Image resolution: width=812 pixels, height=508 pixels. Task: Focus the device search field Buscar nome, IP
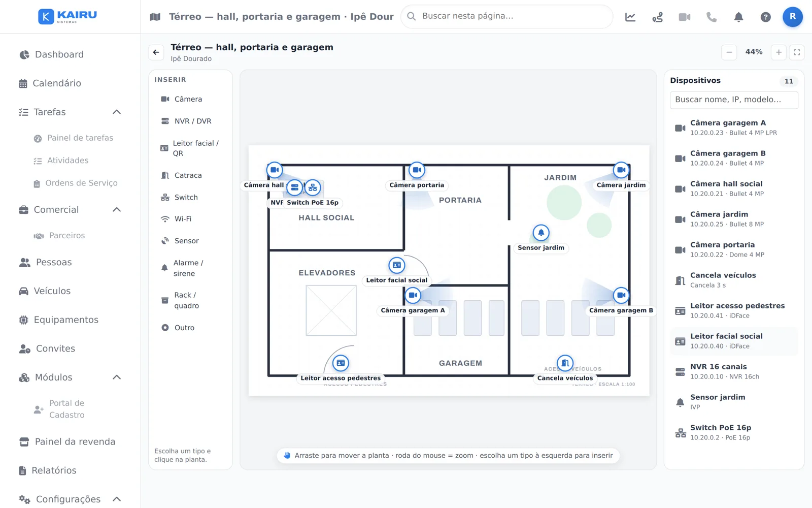[734, 100]
